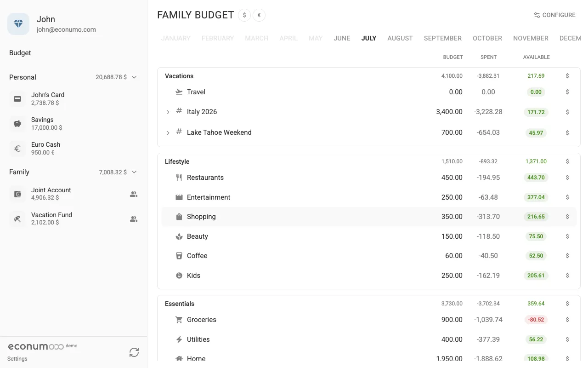
Task: Click shared users icon for Vacation Fund
Action: pos(134,219)
